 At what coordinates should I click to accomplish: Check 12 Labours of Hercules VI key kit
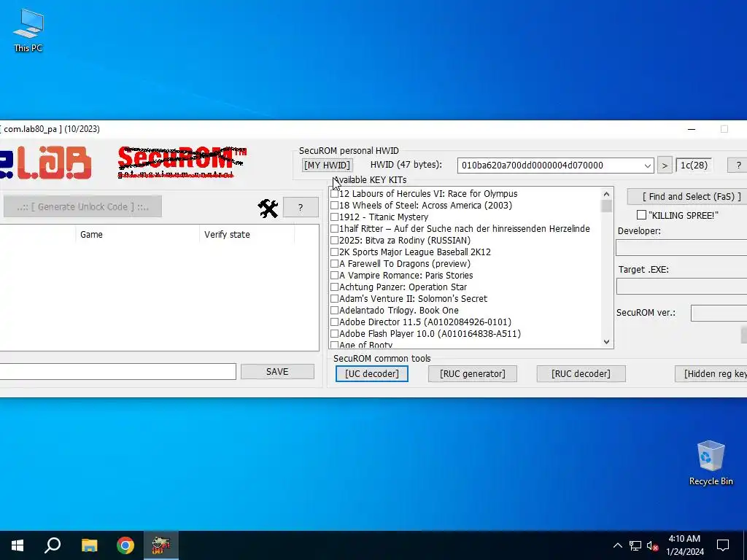(x=334, y=194)
